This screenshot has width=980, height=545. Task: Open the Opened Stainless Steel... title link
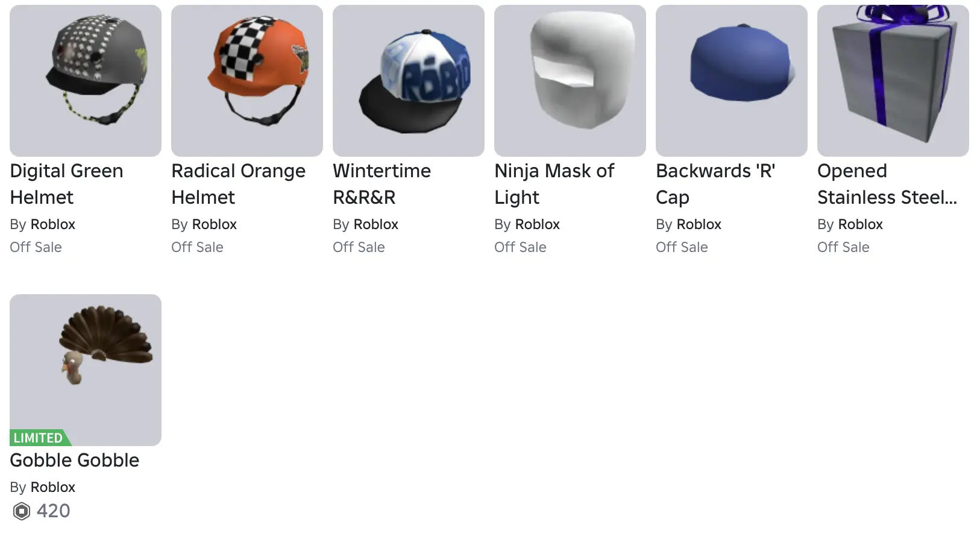point(887,184)
